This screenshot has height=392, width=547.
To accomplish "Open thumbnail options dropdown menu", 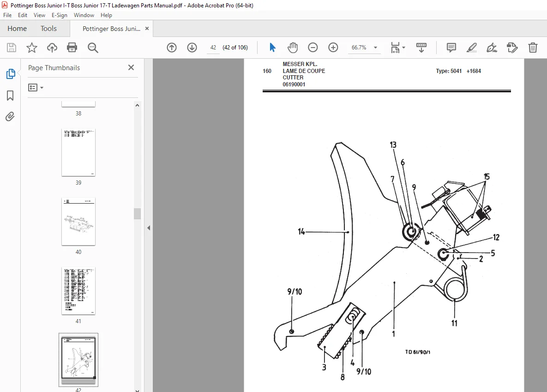I will tap(36, 87).
